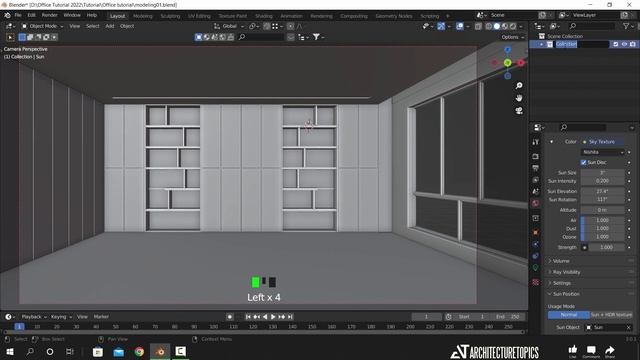Click the play animation button

tap(273, 317)
